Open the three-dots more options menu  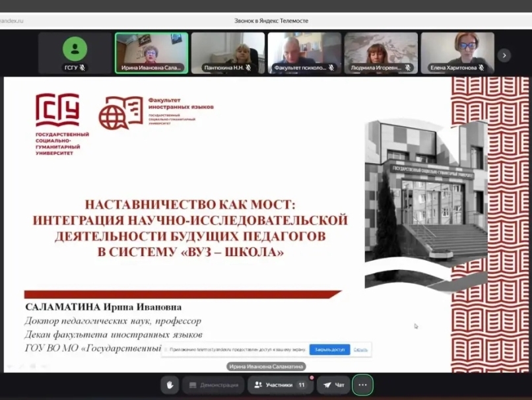[x=362, y=385]
